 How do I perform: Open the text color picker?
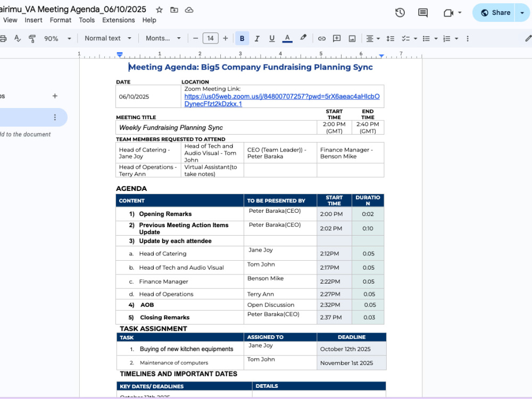coord(287,38)
